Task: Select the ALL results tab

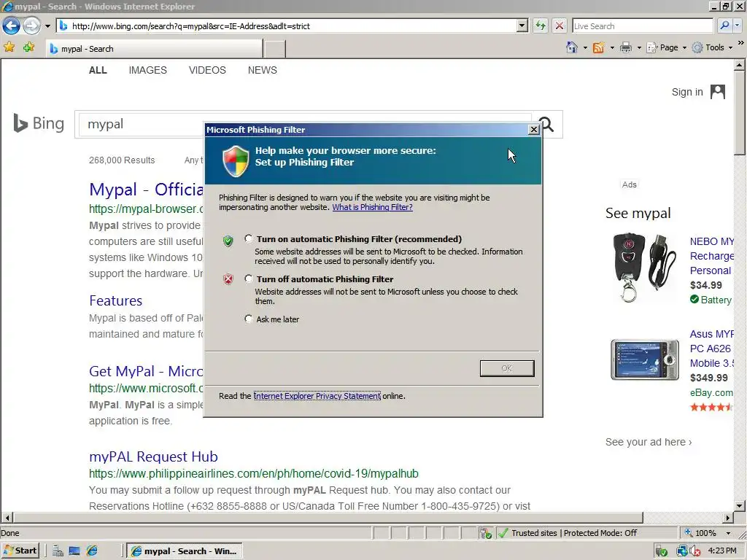Action: (x=98, y=70)
